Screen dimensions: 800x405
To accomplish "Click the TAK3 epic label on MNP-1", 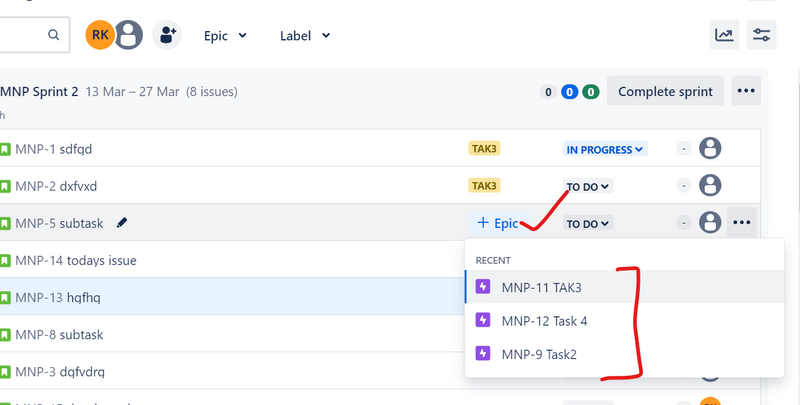I will coord(484,149).
